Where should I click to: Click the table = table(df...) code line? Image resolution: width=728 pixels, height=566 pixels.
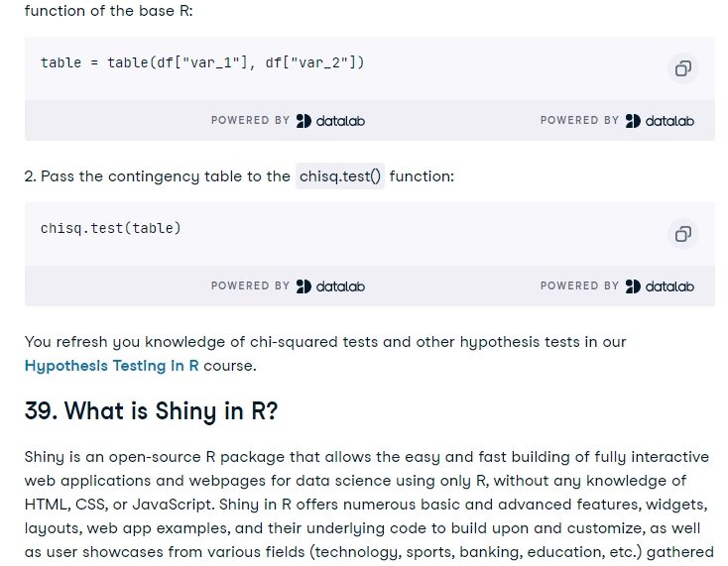pyautogui.click(x=202, y=62)
